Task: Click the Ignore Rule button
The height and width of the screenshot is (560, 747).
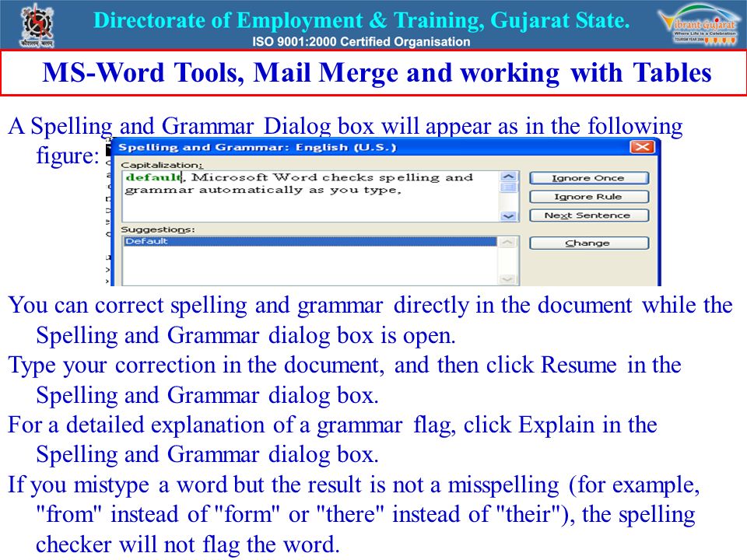Action: (589, 197)
